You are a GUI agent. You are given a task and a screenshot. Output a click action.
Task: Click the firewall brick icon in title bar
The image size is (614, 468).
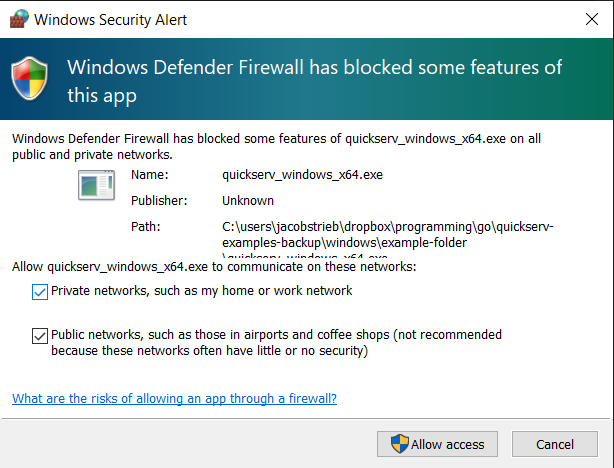18,20
